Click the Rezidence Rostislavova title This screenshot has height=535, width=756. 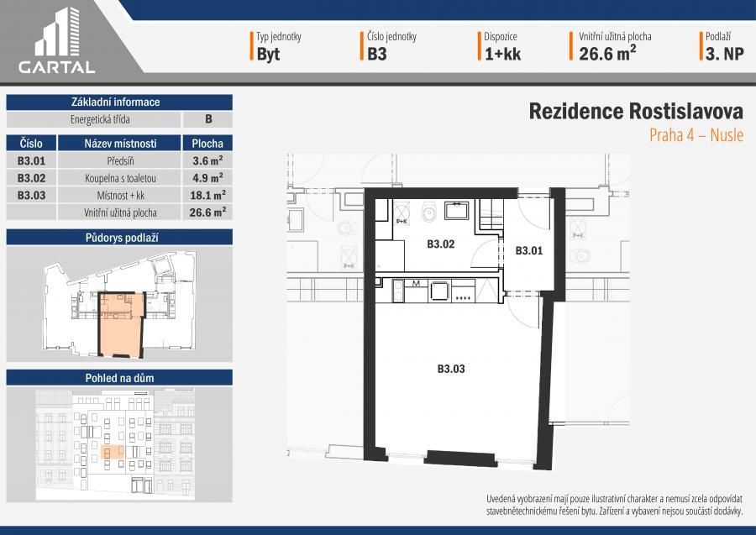point(636,112)
